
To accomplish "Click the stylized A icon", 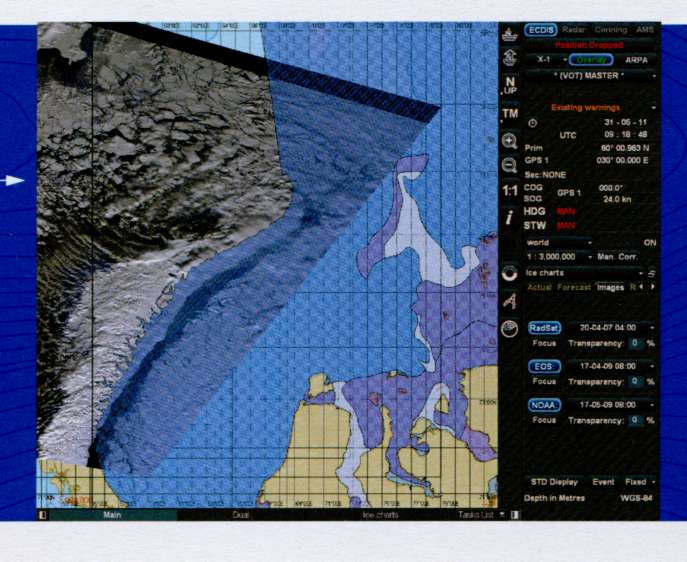I will pos(510,301).
